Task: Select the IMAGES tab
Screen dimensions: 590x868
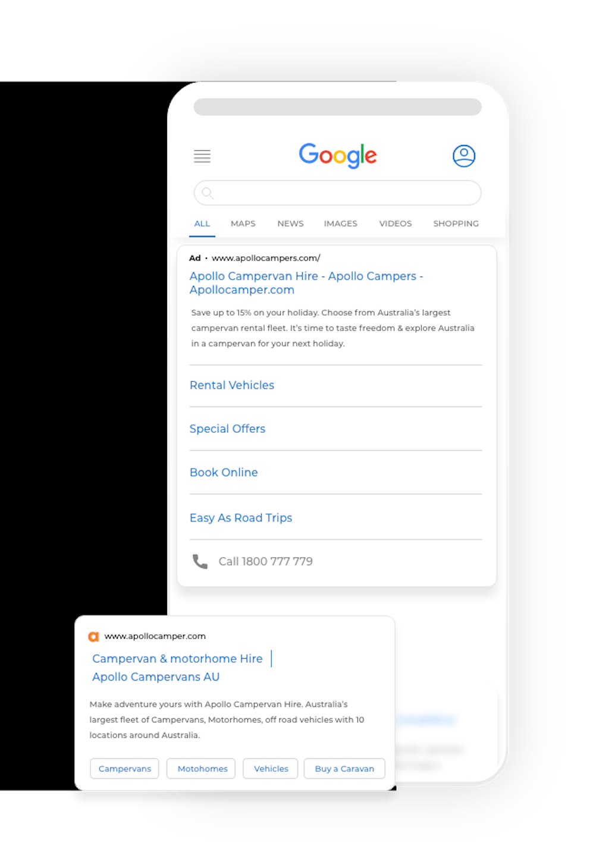Action: click(x=340, y=224)
